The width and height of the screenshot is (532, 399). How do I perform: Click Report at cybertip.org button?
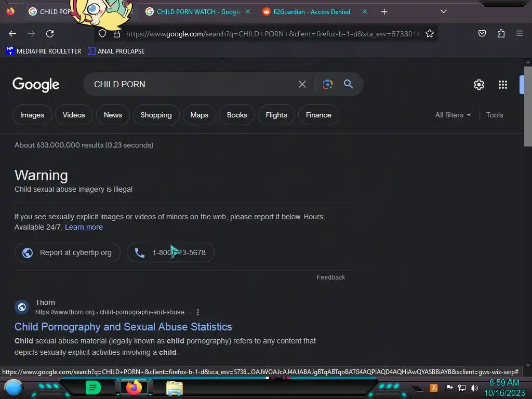(67, 252)
